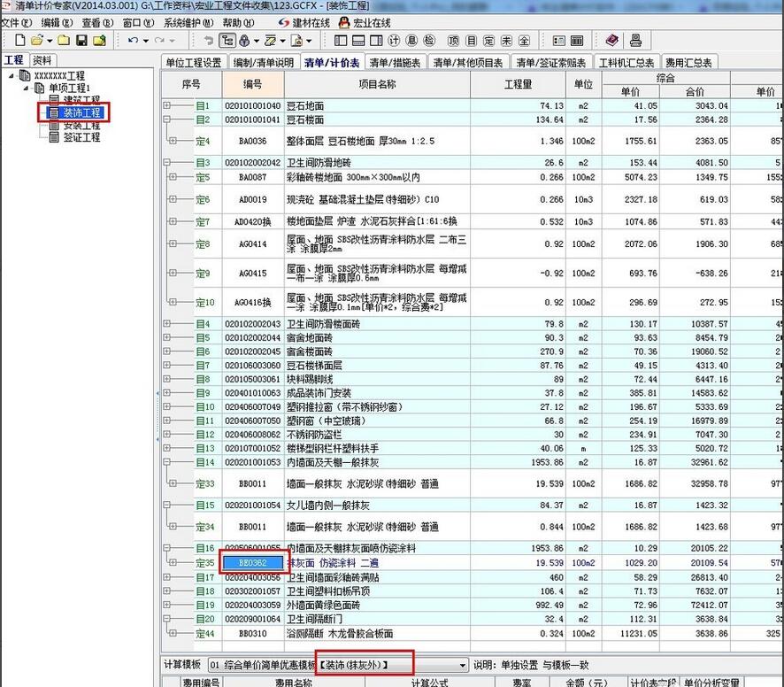Screen dimensions: 784x687
Task: Click the bottom panel layout icon
Action: [x=358, y=41]
